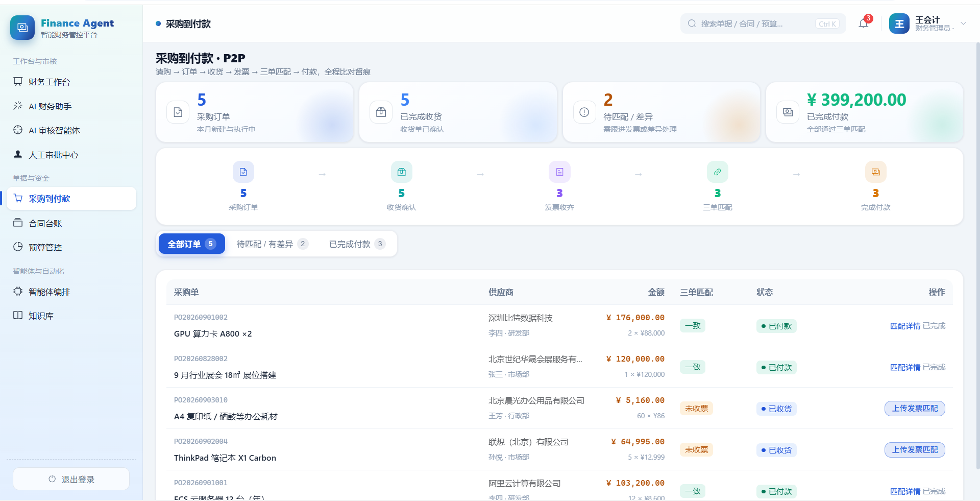980x501 pixels.
Task: Click the user avatar 王
Action: click(899, 23)
